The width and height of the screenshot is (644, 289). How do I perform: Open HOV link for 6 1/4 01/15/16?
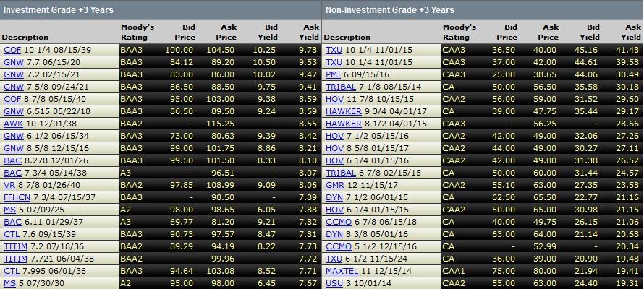(x=334, y=160)
